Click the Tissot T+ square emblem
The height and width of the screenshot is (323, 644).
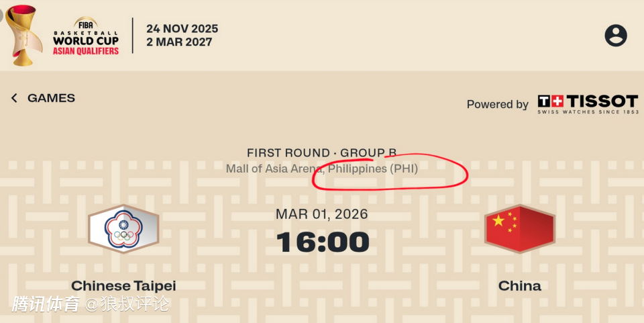click(x=550, y=101)
